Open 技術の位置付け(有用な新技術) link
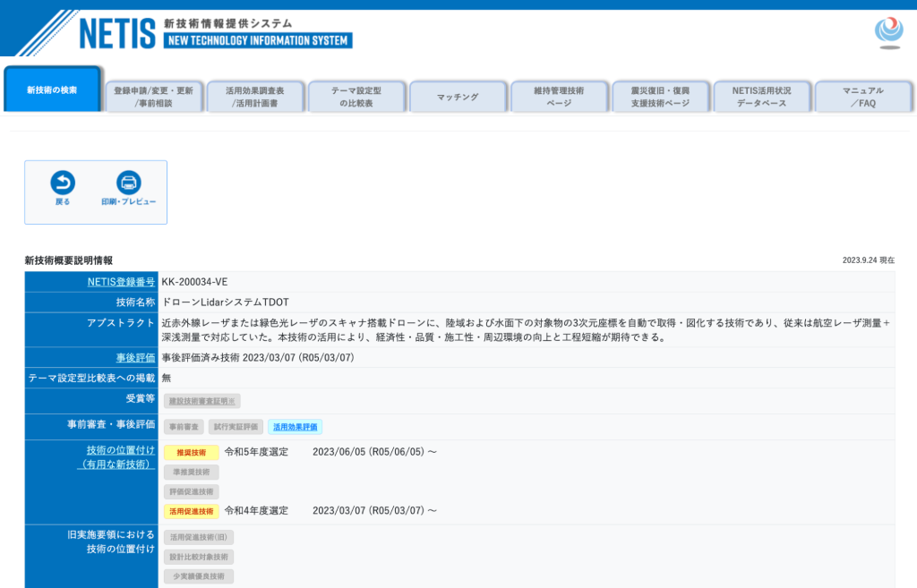This screenshot has width=917, height=588. (116, 457)
